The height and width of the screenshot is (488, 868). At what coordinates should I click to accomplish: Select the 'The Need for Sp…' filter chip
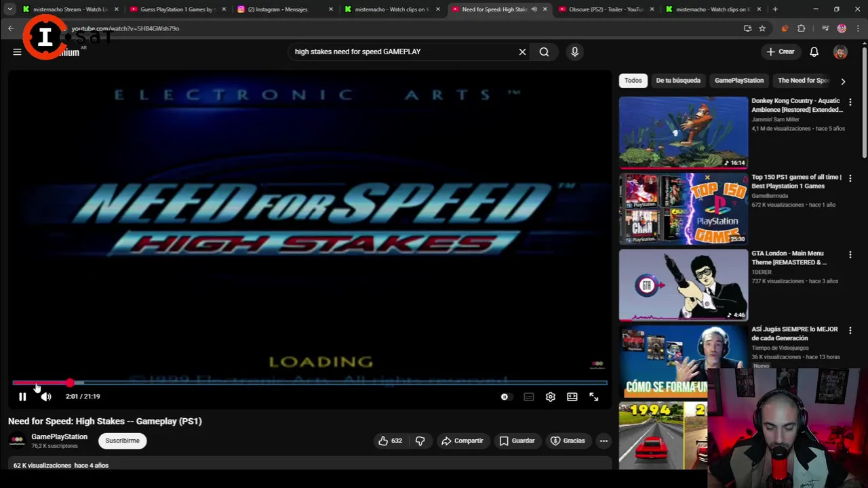tap(803, 81)
